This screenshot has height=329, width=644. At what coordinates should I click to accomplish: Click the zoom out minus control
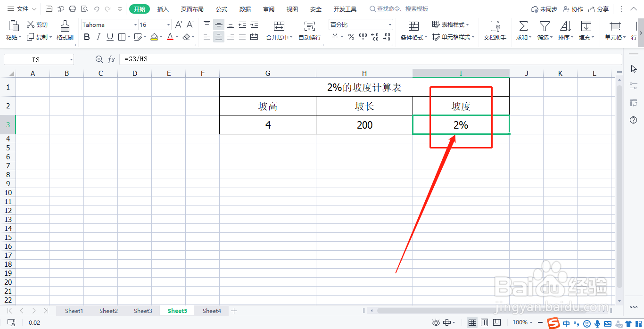tap(541, 322)
